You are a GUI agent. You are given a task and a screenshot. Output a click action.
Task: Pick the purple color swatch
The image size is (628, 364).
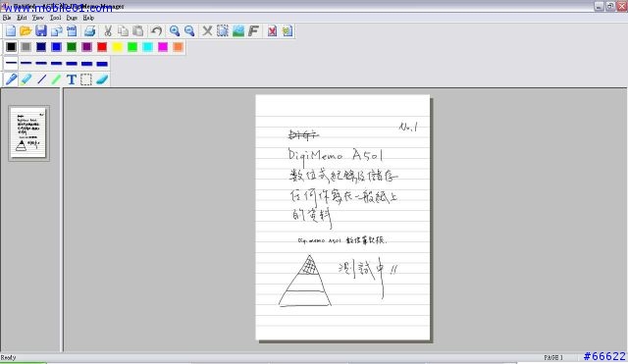tap(87, 47)
